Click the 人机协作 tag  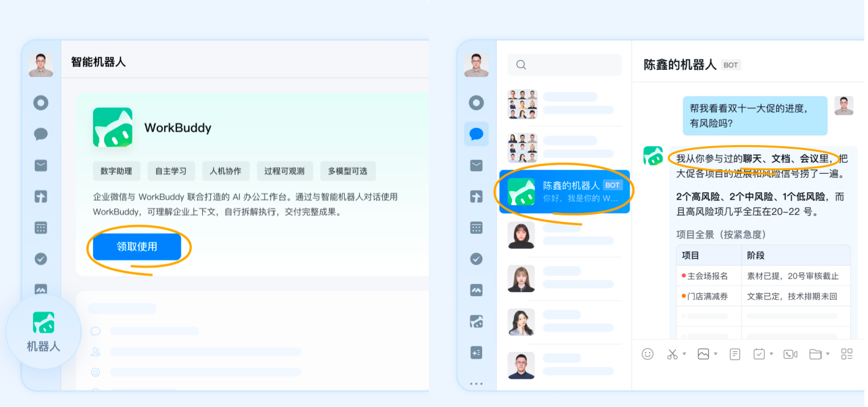click(x=225, y=171)
